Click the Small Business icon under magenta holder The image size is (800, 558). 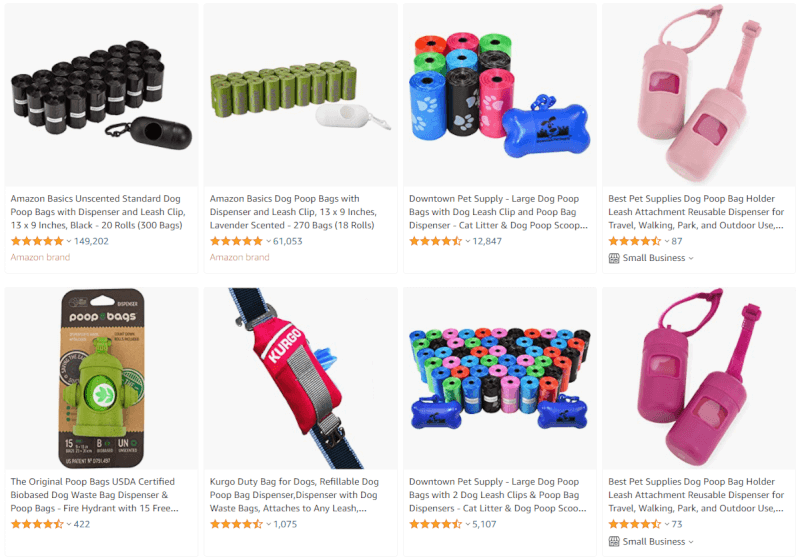(x=614, y=541)
